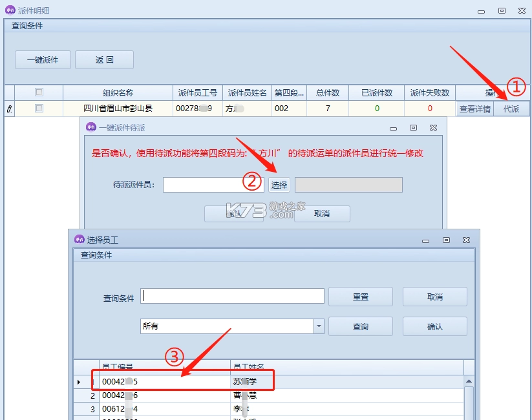Click the pencil edit indicator in the grid row
The width and height of the screenshot is (532, 420).
(x=9, y=109)
